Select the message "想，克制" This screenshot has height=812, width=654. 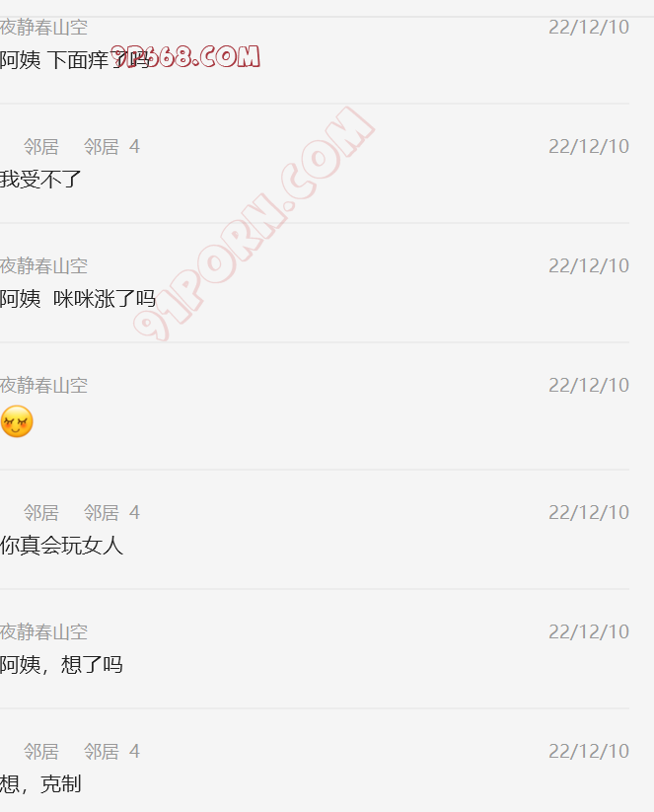(40, 784)
